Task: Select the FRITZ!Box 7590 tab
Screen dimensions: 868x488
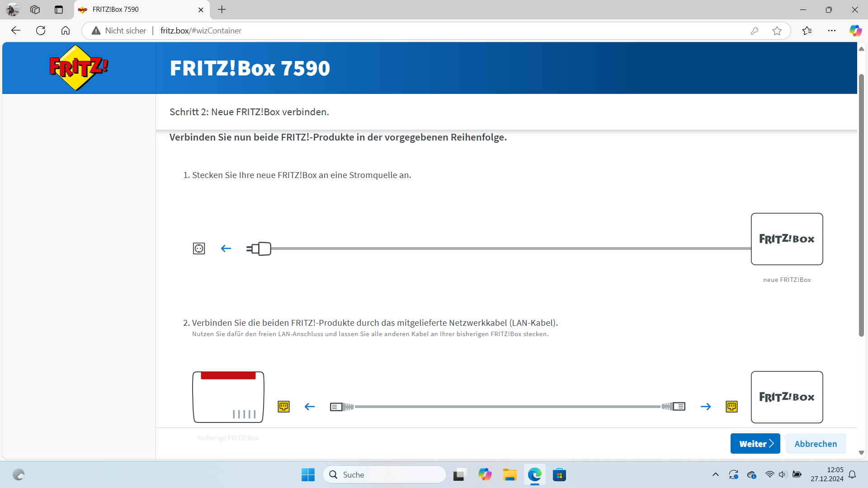Action: (x=136, y=9)
